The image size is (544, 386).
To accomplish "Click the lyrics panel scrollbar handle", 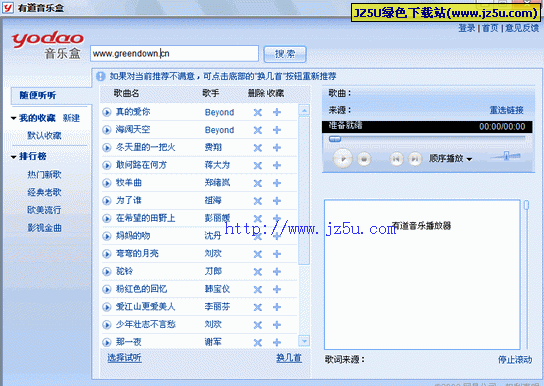I will pos(526,205).
